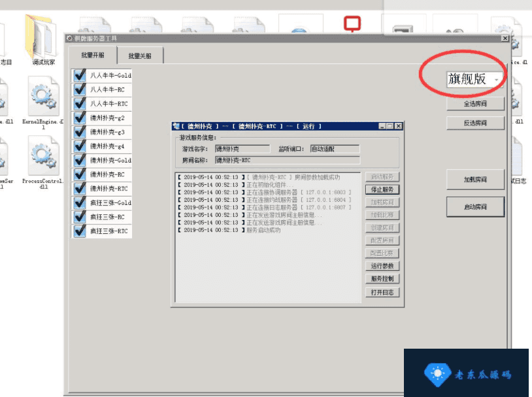
Task: Click log line with 127.0.0.1:6807
Action: [x=265, y=207]
